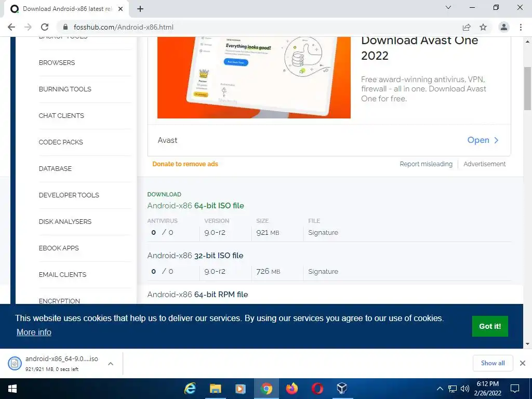The height and width of the screenshot is (399, 532).
Task: Open DEVELOPER TOOLS category
Action: (x=69, y=195)
